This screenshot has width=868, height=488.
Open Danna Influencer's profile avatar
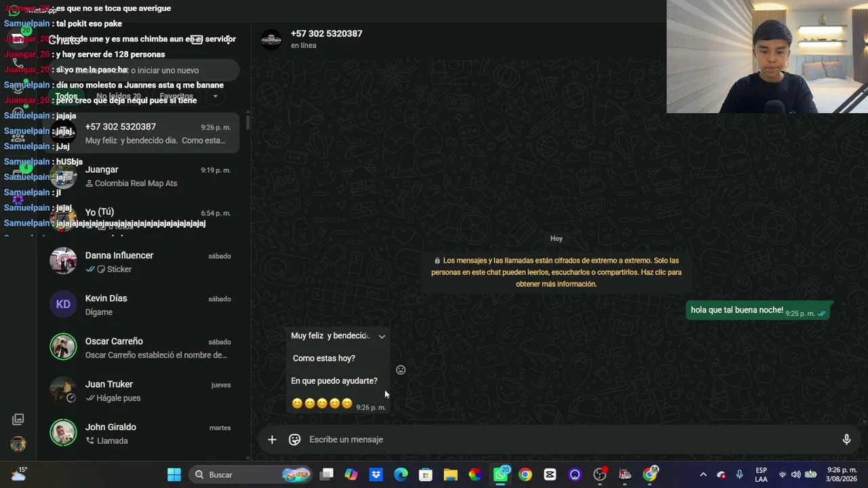[x=63, y=261]
